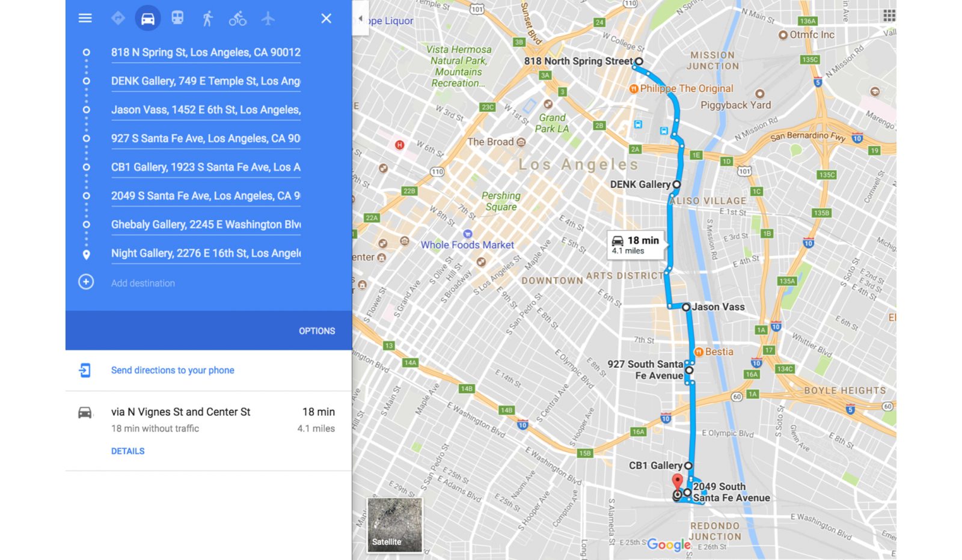The height and width of the screenshot is (560, 962).
Task: Expand route DETAILS
Action: coord(128,451)
